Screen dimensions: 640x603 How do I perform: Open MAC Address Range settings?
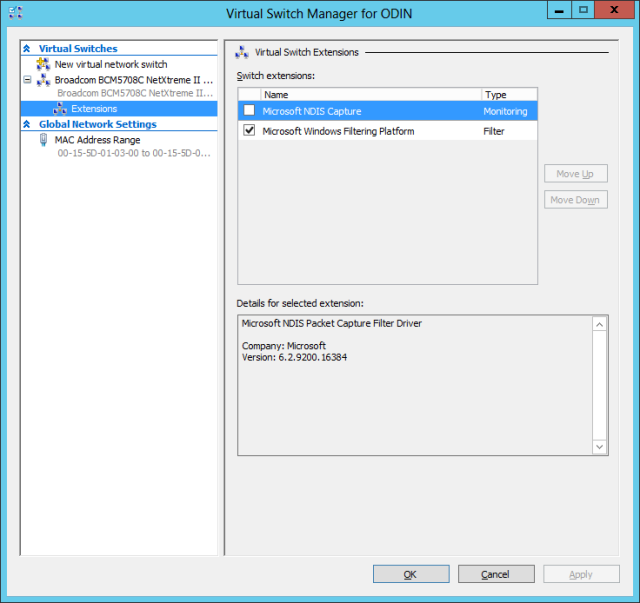click(x=98, y=140)
